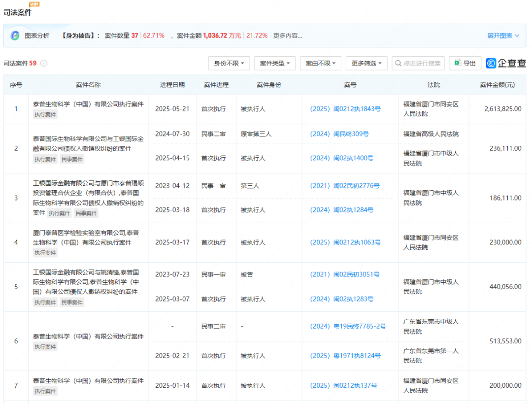Open the 案件类型 case type dropdown
This screenshot has width=532, height=404.
[274, 63]
